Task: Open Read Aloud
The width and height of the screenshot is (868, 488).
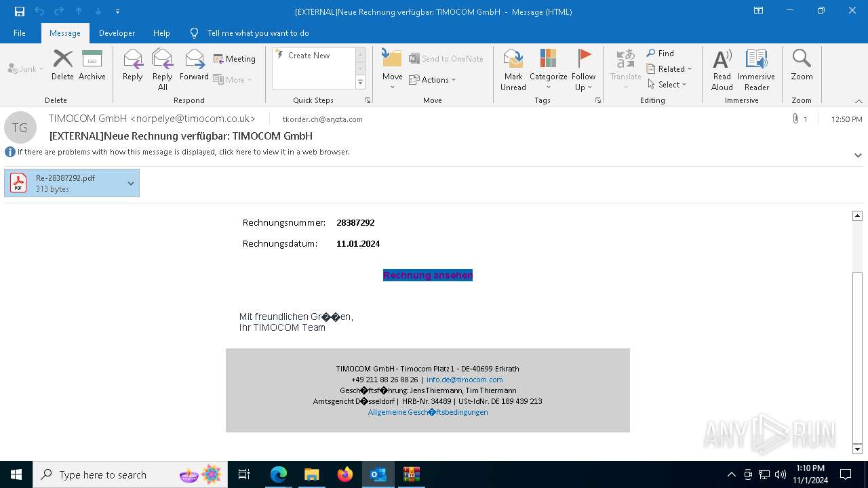Action: pos(722,70)
